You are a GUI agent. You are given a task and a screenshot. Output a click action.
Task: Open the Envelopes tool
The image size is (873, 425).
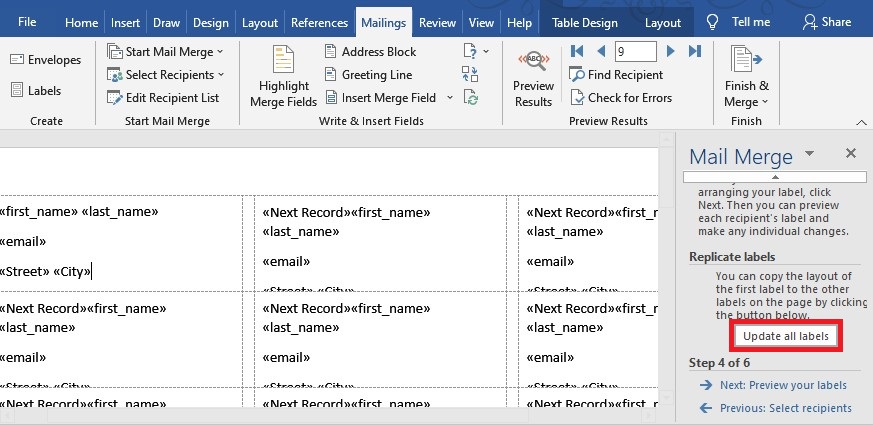click(x=45, y=60)
